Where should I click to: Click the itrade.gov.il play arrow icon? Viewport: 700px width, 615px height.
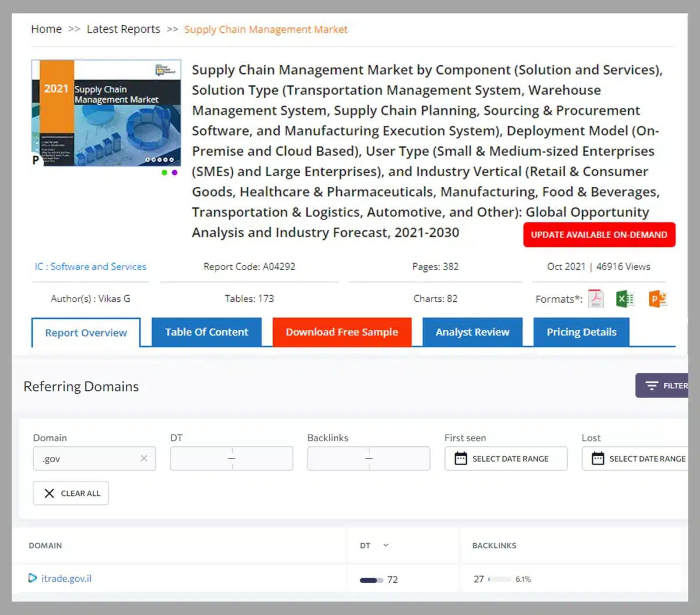(33, 578)
